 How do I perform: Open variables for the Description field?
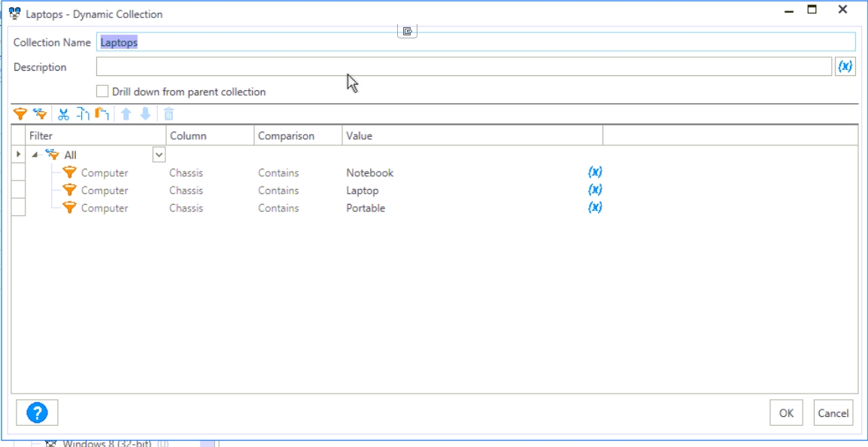coord(845,67)
